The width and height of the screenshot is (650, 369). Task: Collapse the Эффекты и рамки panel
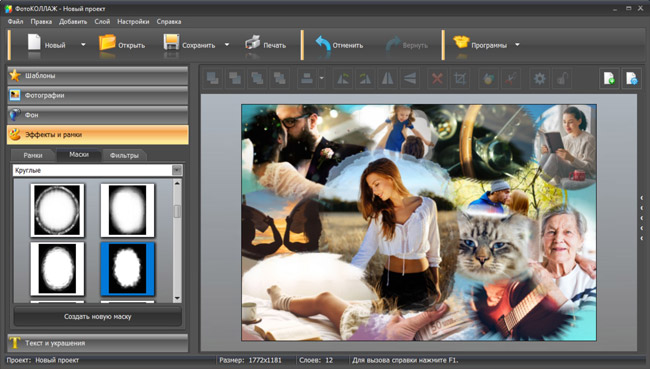click(x=98, y=135)
